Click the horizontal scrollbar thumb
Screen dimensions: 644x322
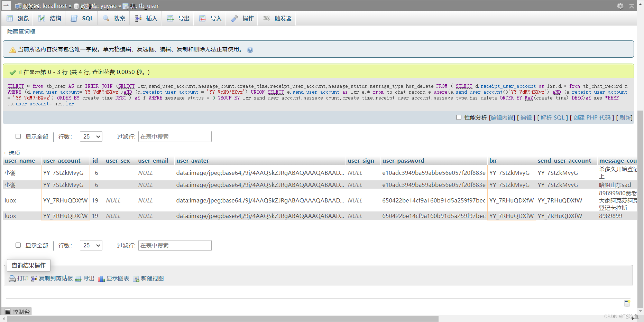[223, 319]
